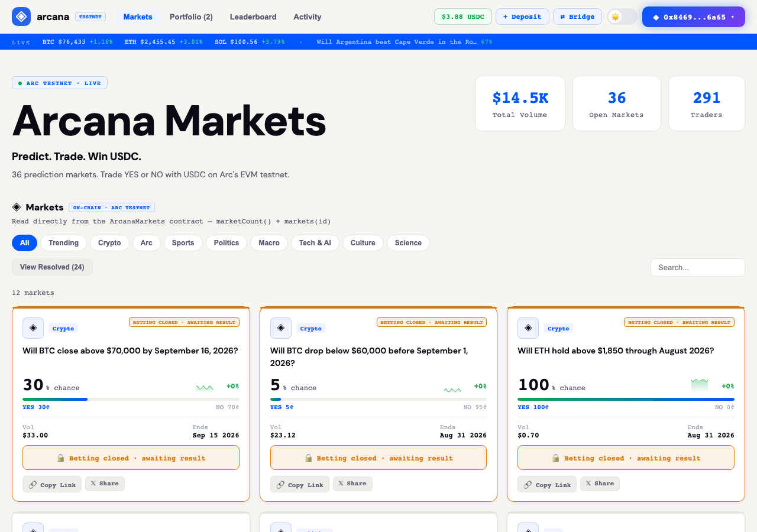The image size is (757, 532).
Task: Share the BTC $60,000 market on X
Action: [x=352, y=484]
